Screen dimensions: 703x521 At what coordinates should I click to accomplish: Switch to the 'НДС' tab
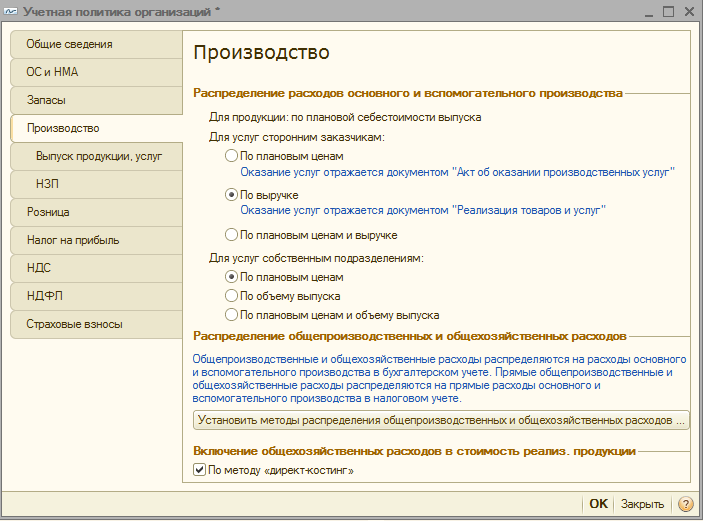tap(96, 268)
